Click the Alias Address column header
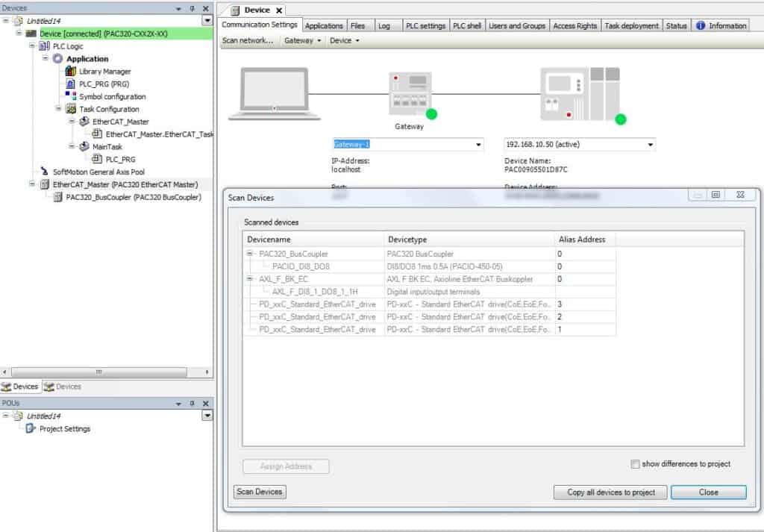This screenshot has height=532, width=764. tap(585, 240)
